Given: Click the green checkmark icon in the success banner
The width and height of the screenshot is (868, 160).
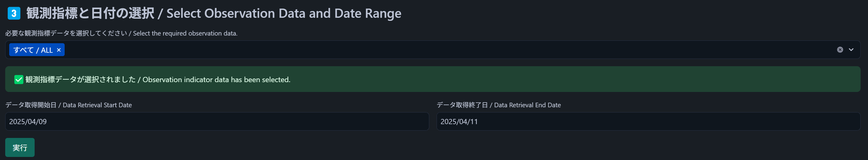Looking at the screenshot, I should point(19,79).
